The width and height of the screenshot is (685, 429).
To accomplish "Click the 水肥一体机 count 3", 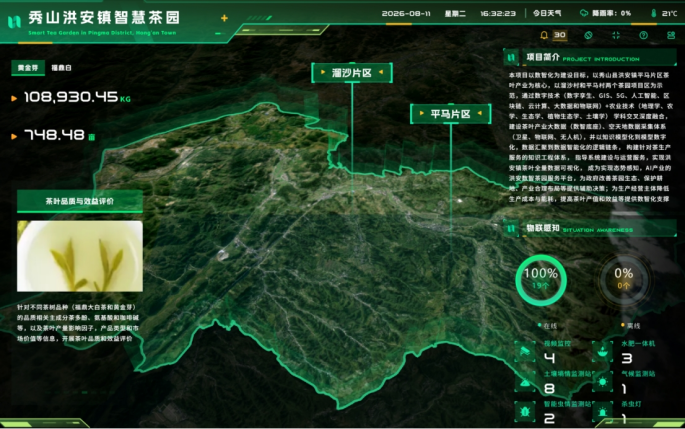I will click(x=627, y=358).
